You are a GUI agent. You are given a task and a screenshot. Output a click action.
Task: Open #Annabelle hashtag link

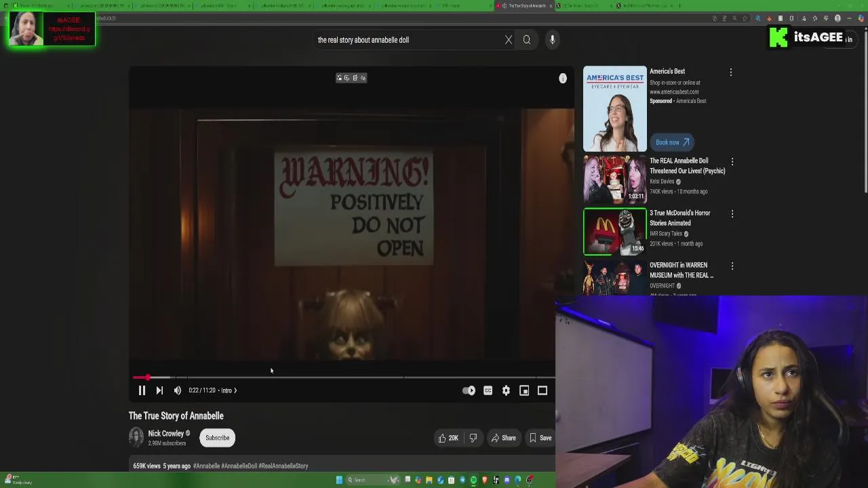(x=206, y=466)
